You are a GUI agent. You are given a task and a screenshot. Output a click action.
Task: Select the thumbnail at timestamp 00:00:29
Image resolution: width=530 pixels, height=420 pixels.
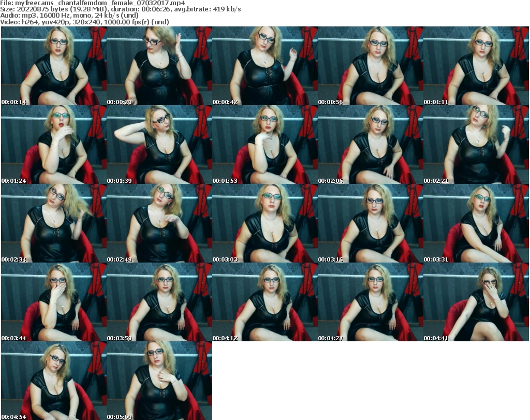[x=159, y=66]
